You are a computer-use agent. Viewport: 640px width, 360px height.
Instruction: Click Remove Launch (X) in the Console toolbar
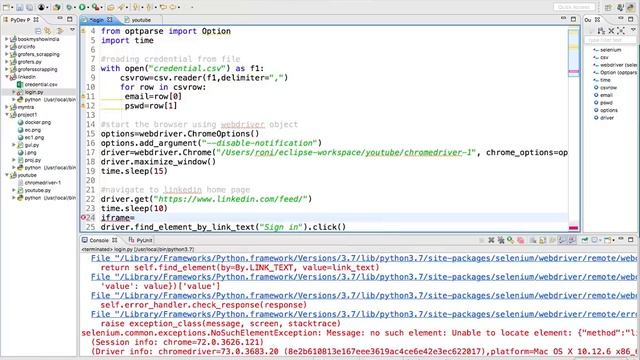pos(491,240)
